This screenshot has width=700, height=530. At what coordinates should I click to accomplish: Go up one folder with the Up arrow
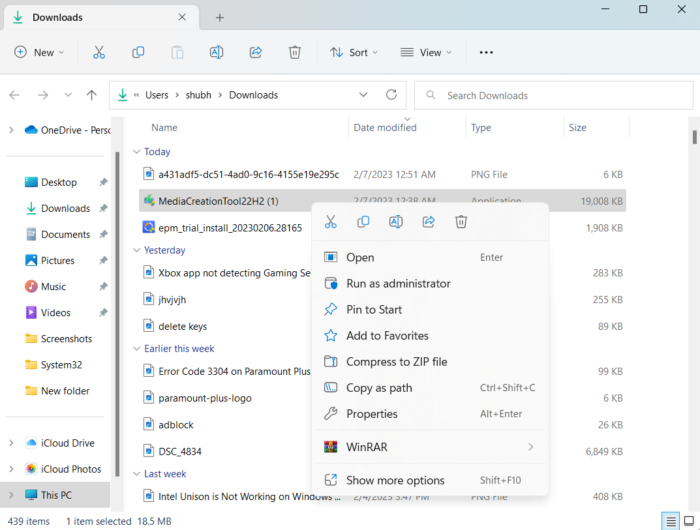pos(92,95)
